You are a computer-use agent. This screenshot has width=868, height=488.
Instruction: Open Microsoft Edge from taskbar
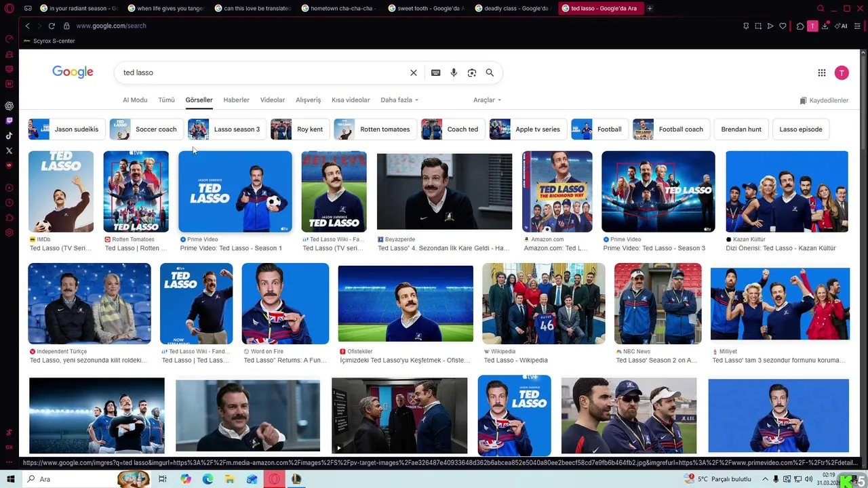point(208,479)
